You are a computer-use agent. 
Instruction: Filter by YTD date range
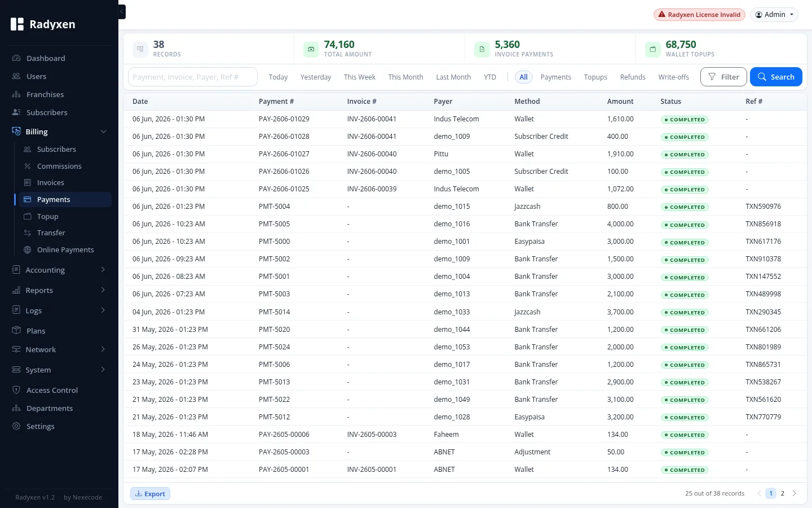tap(490, 77)
